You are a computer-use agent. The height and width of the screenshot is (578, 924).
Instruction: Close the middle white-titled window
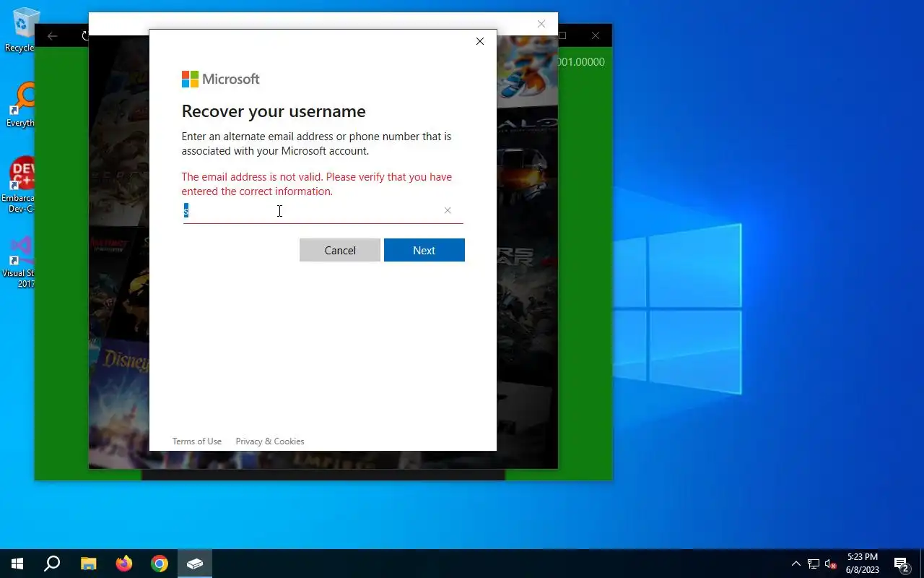(541, 24)
